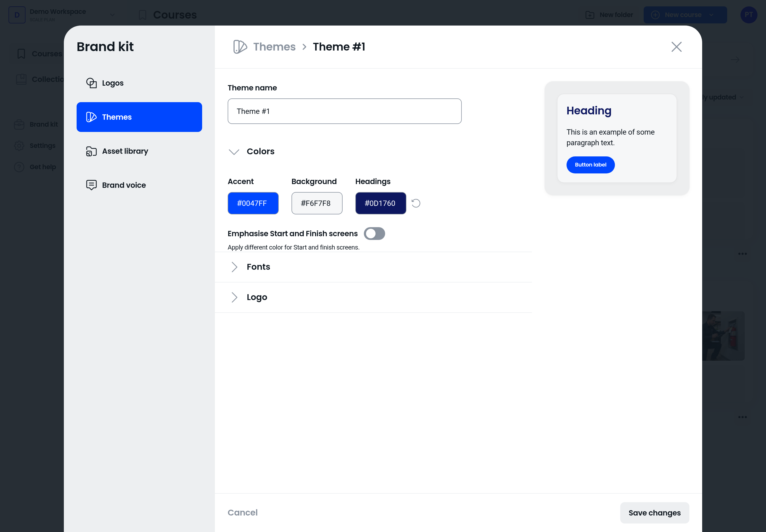Click the right arrow icon in background page
This screenshot has height=532, width=766.
pos(735,60)
